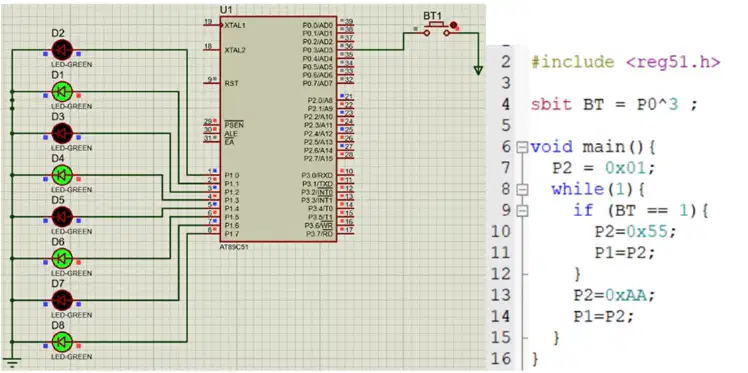Click the D3 LED symbol

(x=62, y=133)
